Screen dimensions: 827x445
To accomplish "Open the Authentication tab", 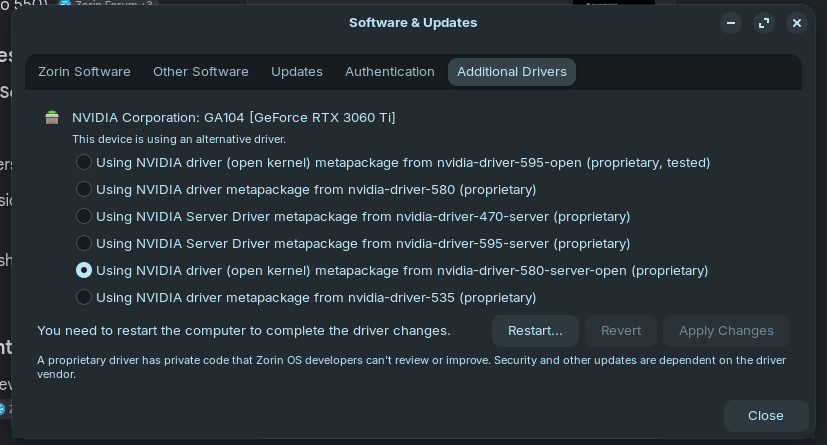I will tap(390, 72).
